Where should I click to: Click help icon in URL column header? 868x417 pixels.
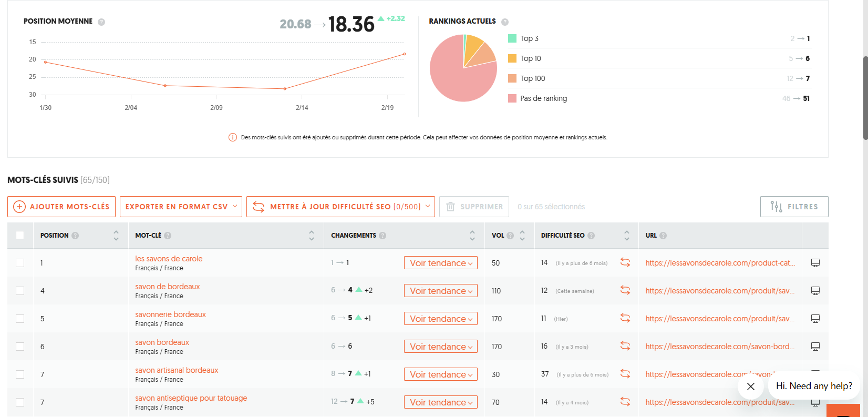[x=663, y=236]
